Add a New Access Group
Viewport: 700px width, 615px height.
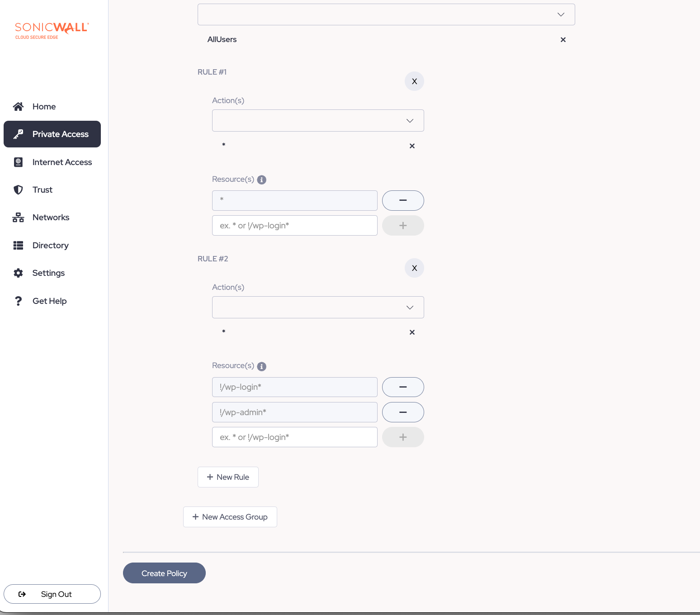[x=230, y=517]
